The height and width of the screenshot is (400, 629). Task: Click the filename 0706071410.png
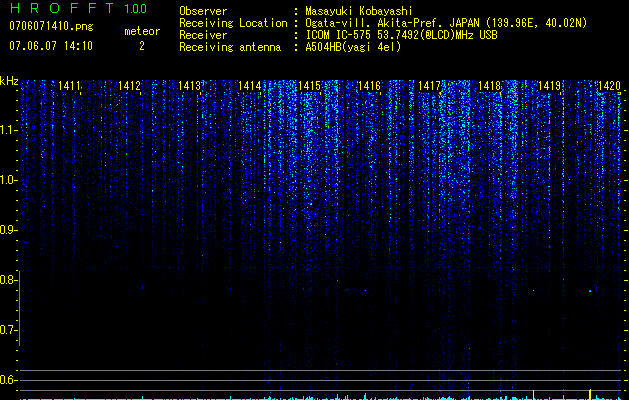(51, 26)
